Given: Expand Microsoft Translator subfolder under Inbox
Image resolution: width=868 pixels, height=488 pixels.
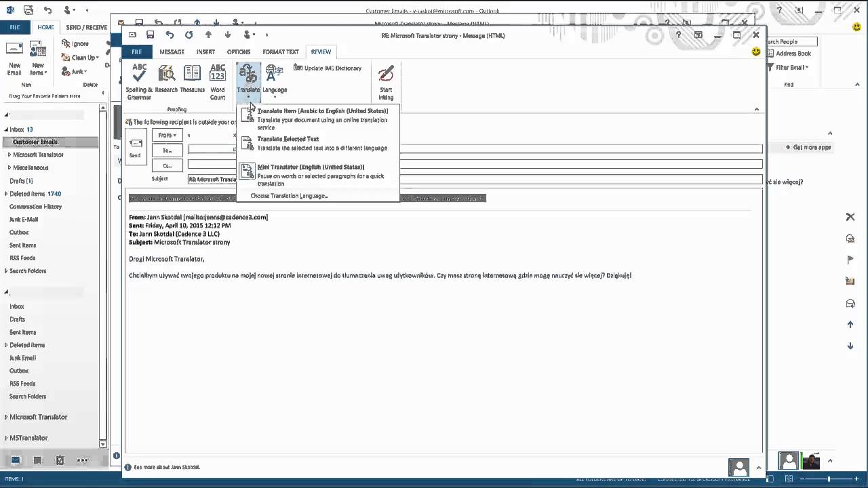Looking at the screenshot, I should 9,155.
